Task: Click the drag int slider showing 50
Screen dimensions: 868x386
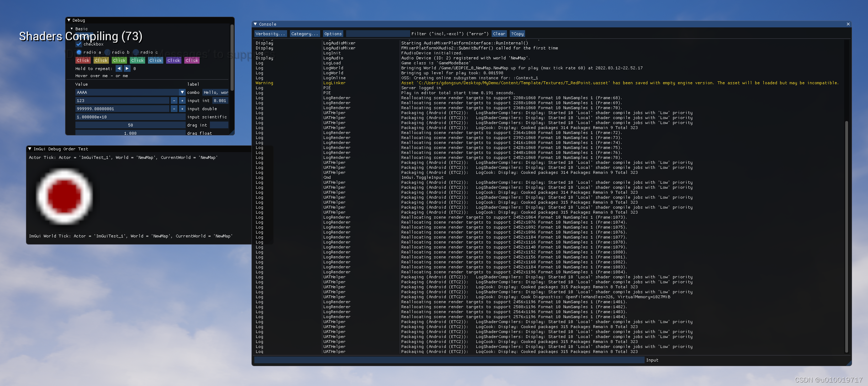Action: click(x=130, y=125)
